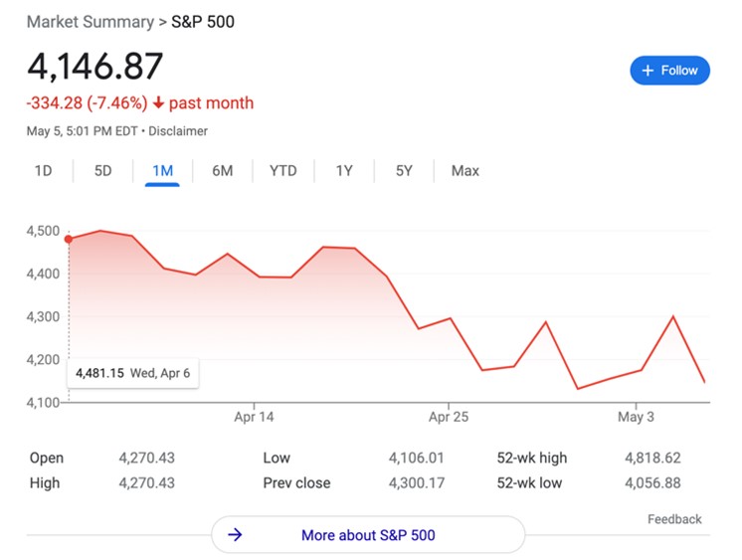Show the 6M chart range
Image resolution: width=742 pixels, height=560 pixels.
(x=223, y=170)
